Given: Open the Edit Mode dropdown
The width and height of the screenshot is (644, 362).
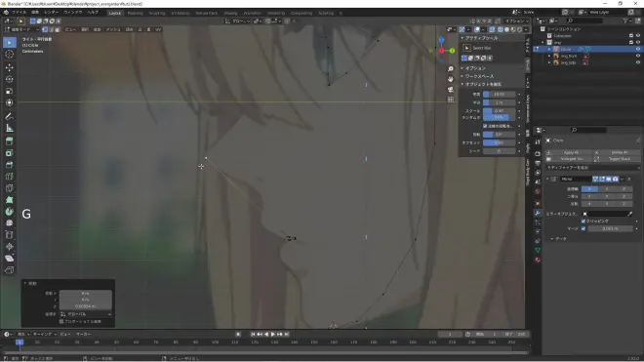Looking at the screenshot, I should tap(21, 29).
